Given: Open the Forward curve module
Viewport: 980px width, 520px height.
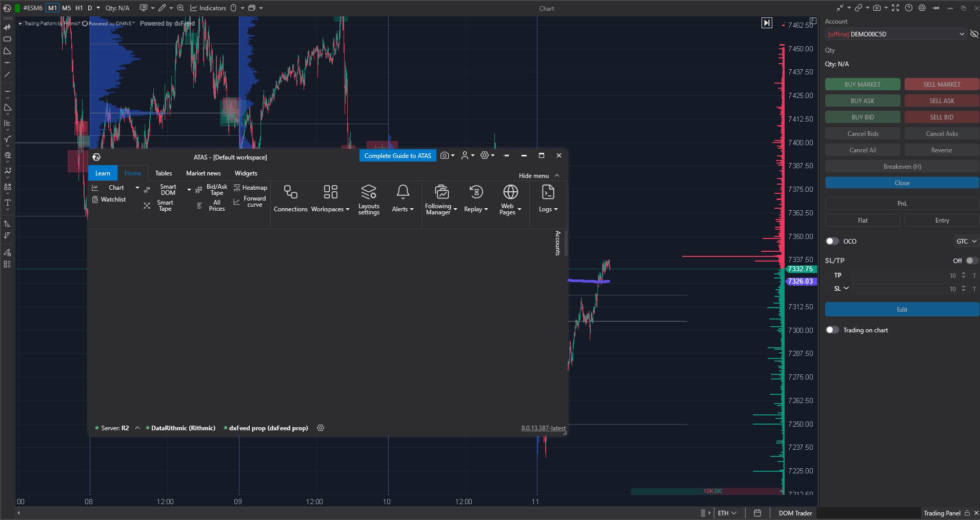Looking at the screenshot, I should click(250, 202).
